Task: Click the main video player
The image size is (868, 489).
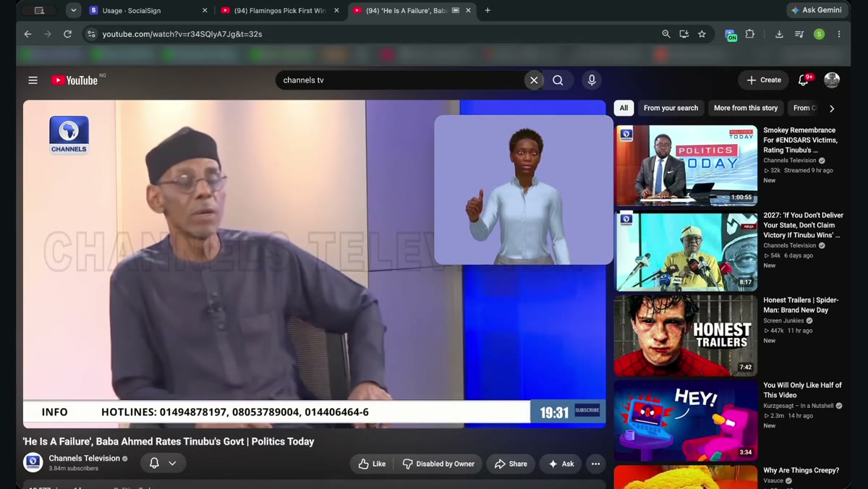Action: coord(314,264)
